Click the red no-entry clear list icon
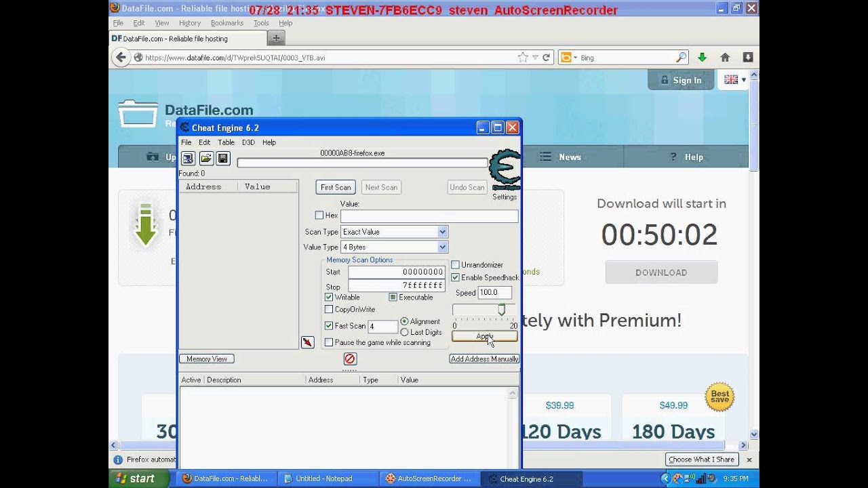 (350, 359)
